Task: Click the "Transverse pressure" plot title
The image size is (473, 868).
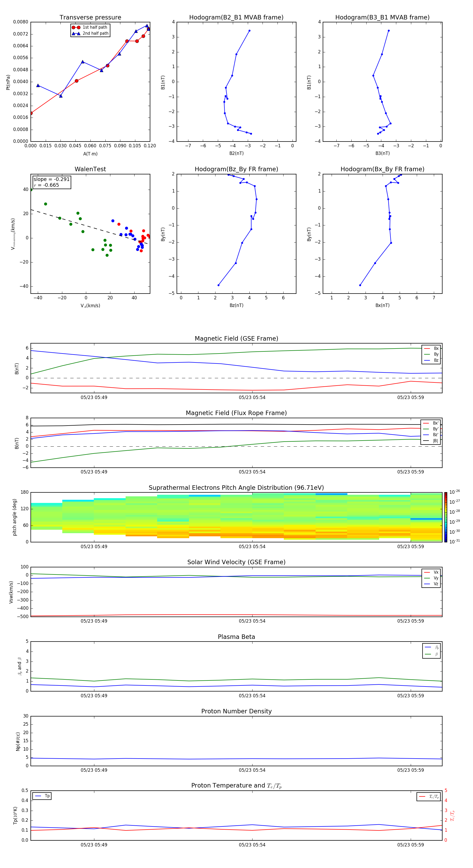Action: (x=90, y=18)
